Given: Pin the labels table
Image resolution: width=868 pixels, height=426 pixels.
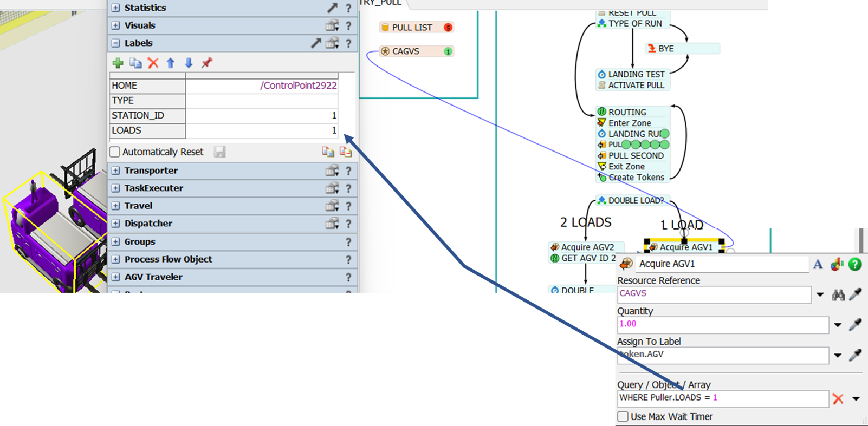Looking at the screenshot, I should (206, 63).
